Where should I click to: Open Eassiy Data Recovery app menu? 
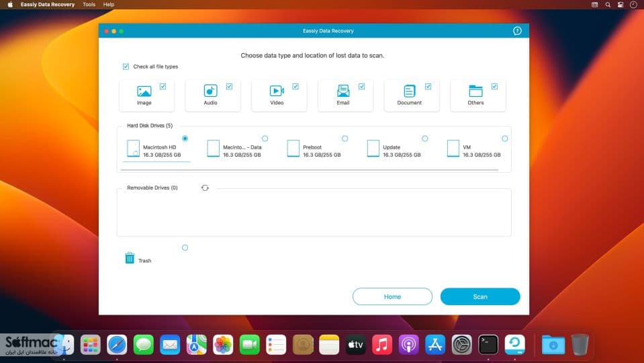coord(48,5)
